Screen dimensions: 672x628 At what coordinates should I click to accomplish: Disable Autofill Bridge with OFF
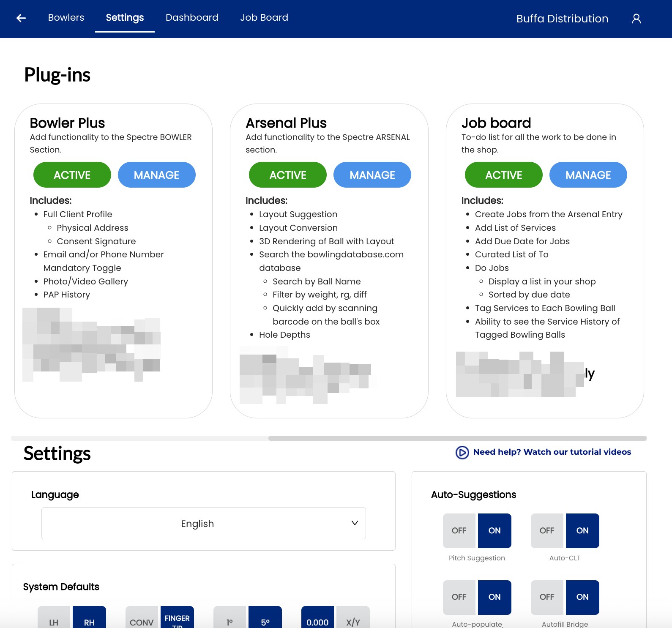547,597
